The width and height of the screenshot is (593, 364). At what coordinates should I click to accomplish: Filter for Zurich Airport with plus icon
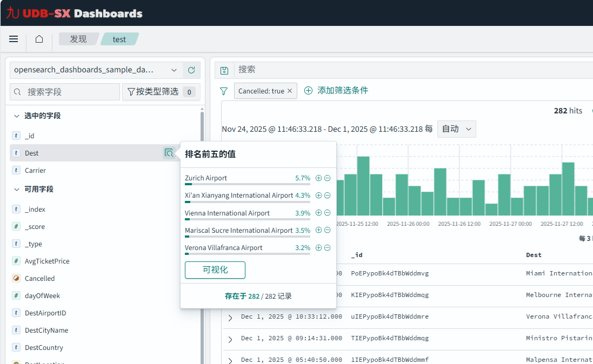[x=318, y=178]
